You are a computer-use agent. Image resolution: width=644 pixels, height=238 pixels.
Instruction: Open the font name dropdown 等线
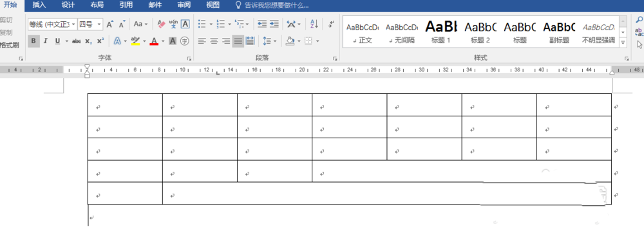click(73, 24)
